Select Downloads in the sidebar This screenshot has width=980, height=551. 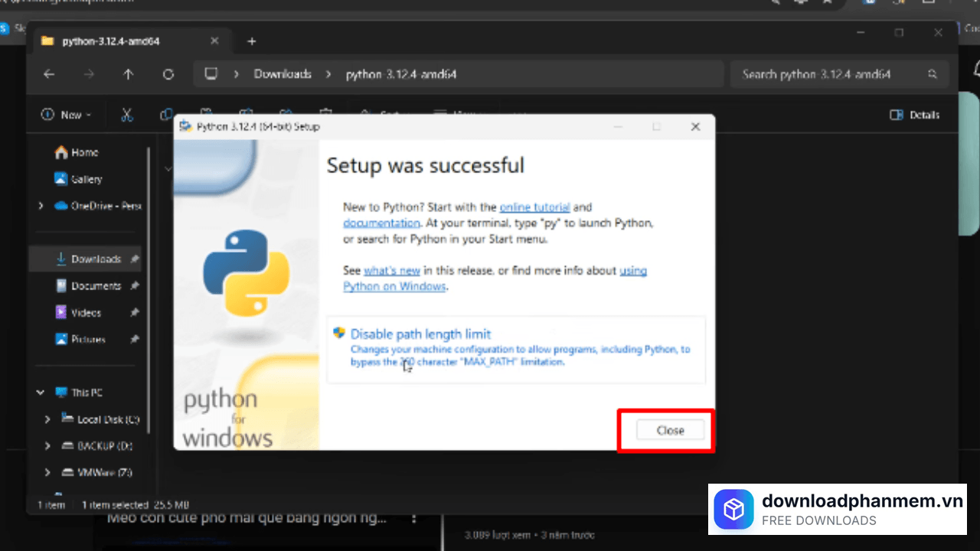(96, 259)
